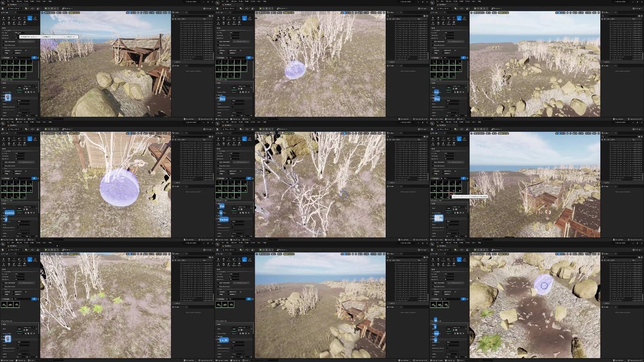Click the viewport hamburger menu icon in the F8-overlay hut editor
The width and height of the screenshot is (644, 362).
point(472,133)
